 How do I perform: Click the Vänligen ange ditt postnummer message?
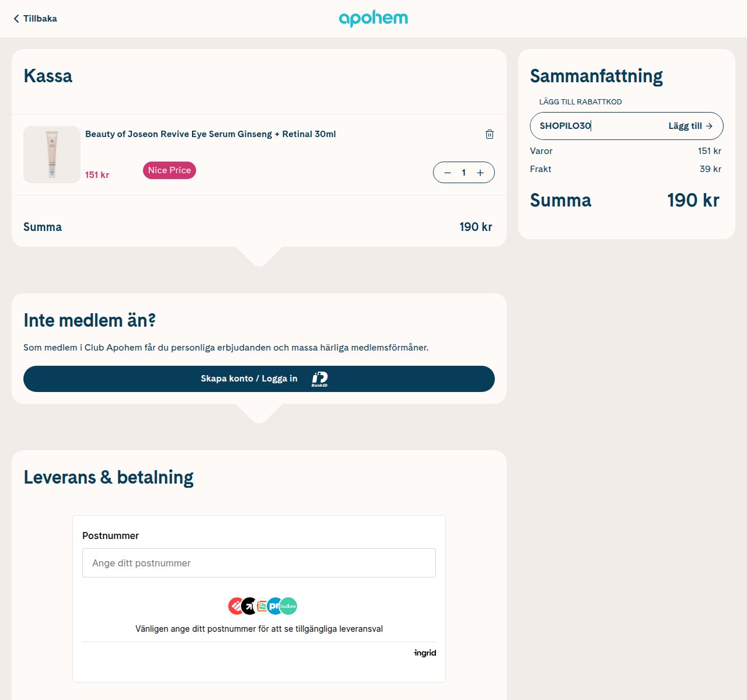pyautogui.click(x=259, y=629)
